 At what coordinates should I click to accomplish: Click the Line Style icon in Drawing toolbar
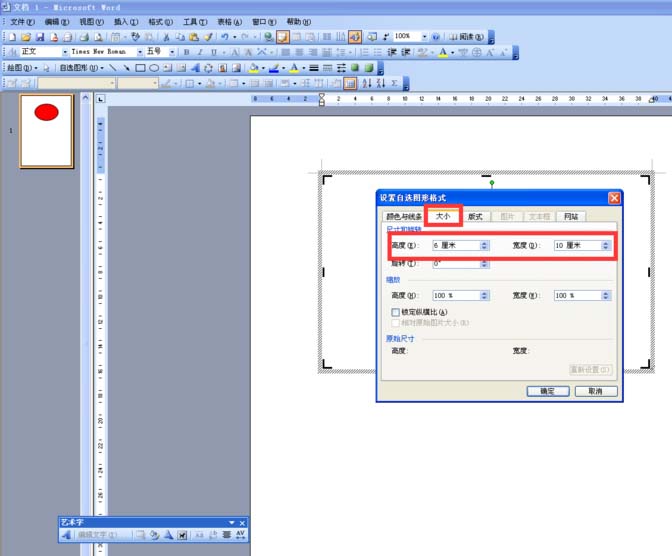pyautogui.click(x=314, y=68)
